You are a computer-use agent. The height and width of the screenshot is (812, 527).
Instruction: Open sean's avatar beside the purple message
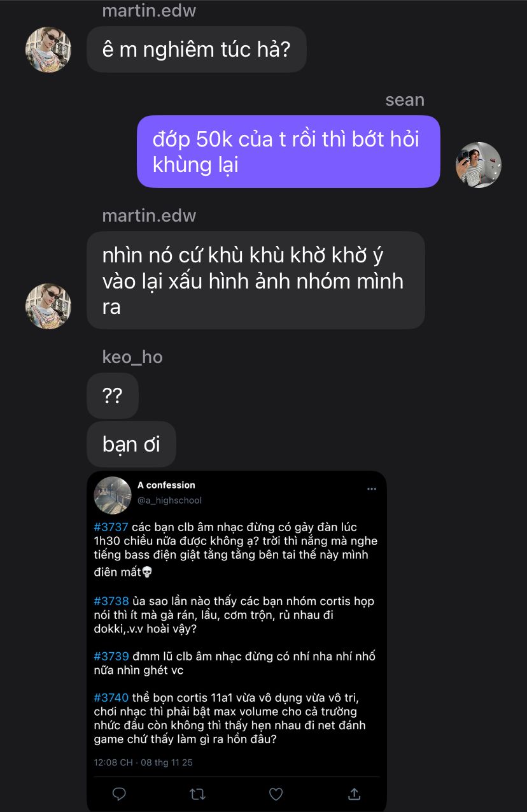click(x=479, y=165)
